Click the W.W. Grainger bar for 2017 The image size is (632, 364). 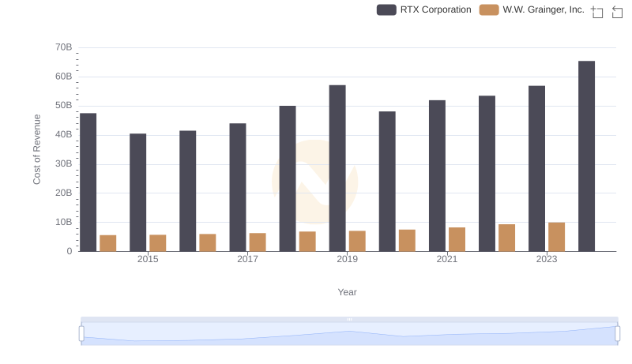pos(258,242)
